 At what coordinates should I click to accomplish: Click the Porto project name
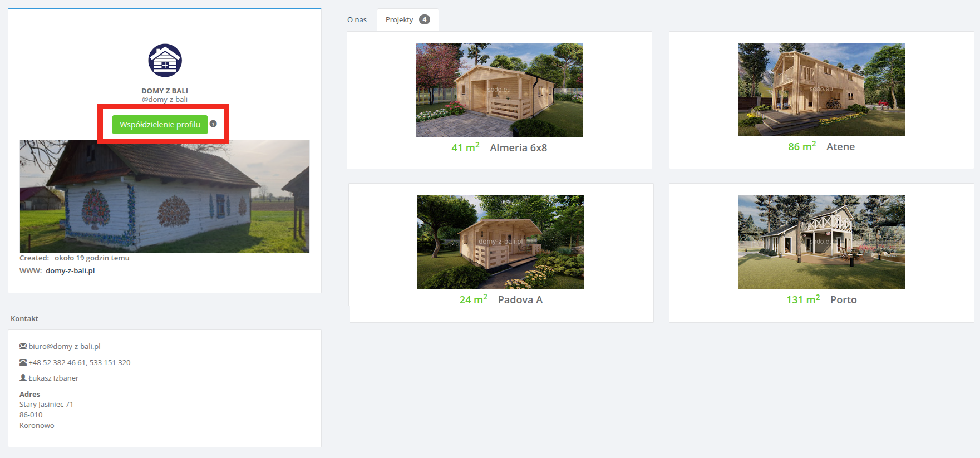[843, 300]
